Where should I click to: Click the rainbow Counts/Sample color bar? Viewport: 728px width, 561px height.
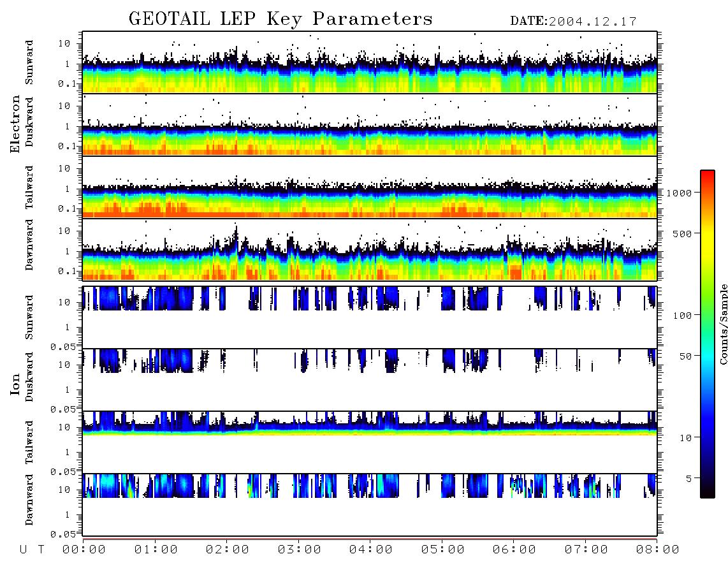708,334
